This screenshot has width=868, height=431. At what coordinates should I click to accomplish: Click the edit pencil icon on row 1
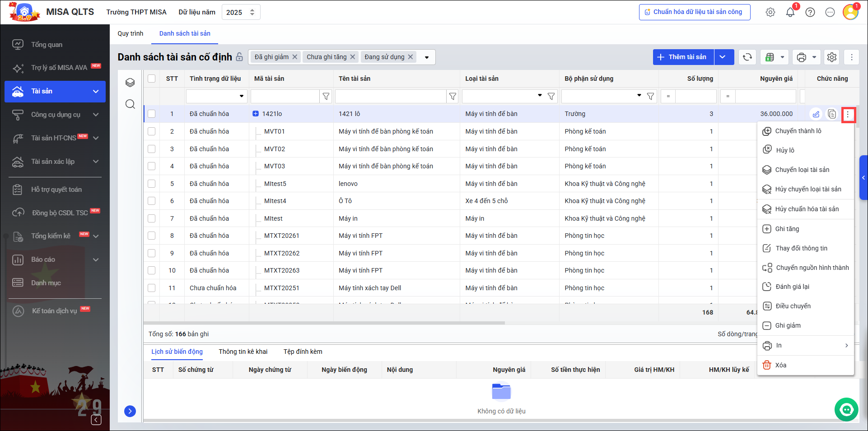pos(816,114)
